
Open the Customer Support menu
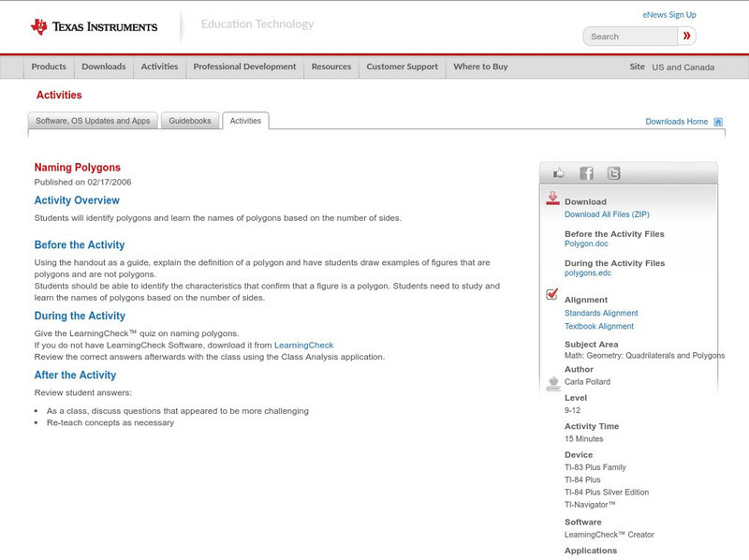pyautogui.click(x=403, y=66)
